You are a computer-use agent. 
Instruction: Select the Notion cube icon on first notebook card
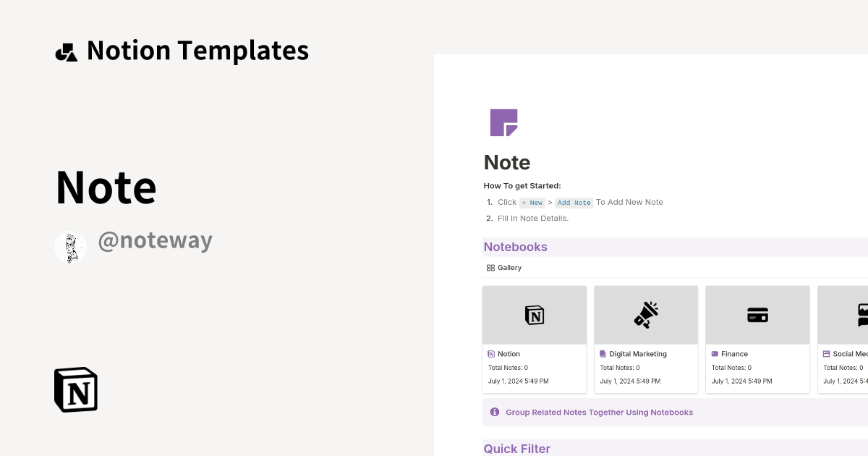[534, 314]
